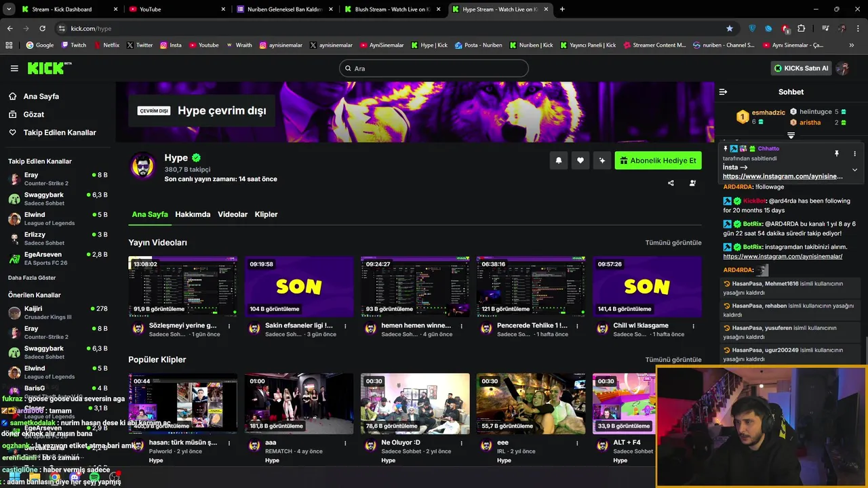Open the hamburger menu beside the Kick logo
Screen dimensions: 868x488
point(14,68)
